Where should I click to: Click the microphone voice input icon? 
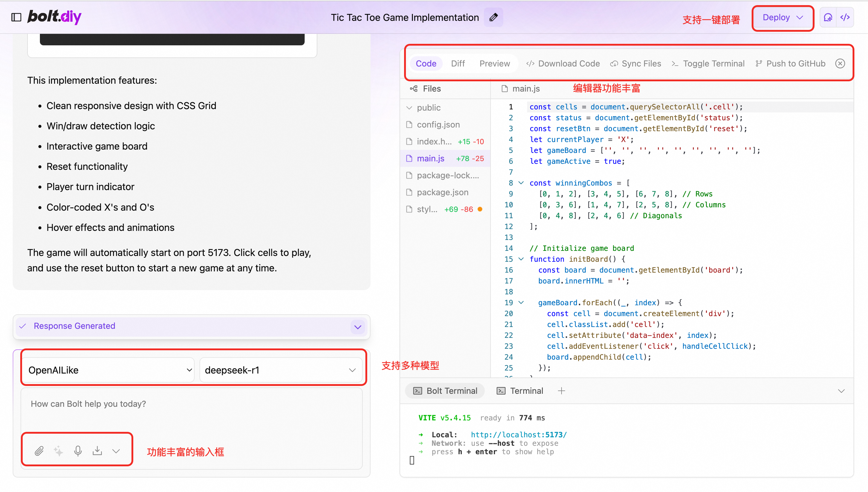[78, 451]
